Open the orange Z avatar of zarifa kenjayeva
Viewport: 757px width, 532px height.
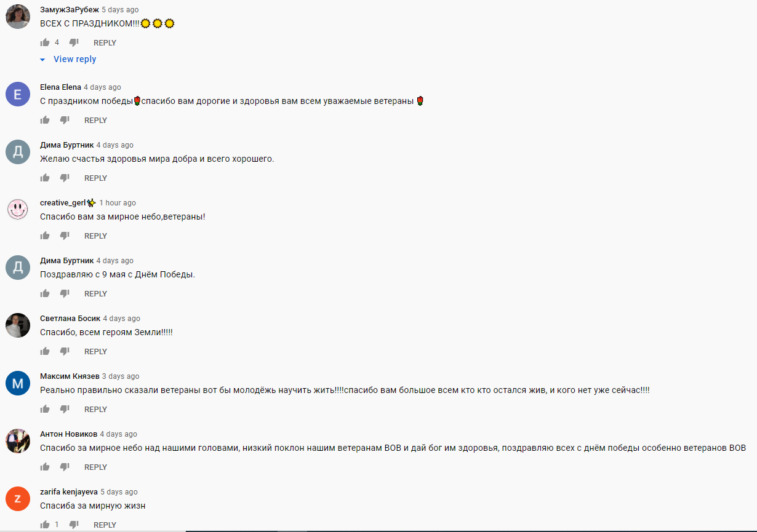pyautogui.click(x=18, y=499)
